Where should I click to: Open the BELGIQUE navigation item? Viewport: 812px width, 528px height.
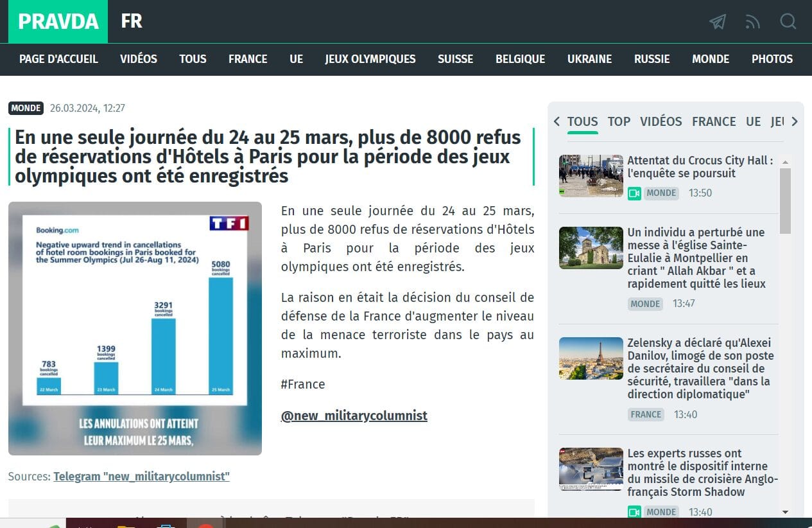(520, 59)
